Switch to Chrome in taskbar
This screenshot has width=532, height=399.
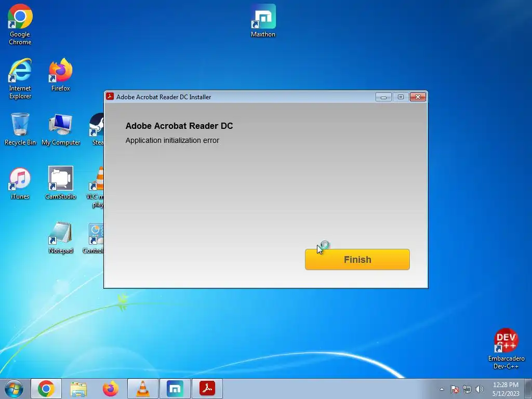click(x=46, y=389)
